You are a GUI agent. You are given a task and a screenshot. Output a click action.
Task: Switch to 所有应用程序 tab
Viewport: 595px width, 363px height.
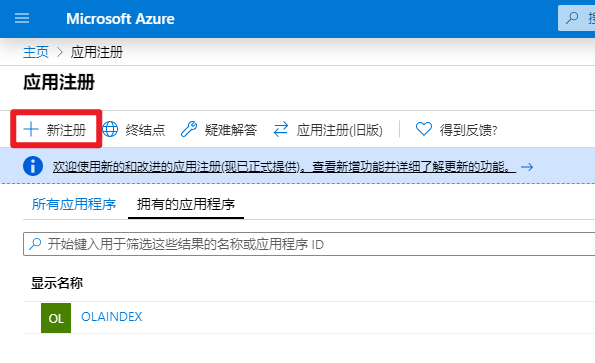[x=74, y=204]
